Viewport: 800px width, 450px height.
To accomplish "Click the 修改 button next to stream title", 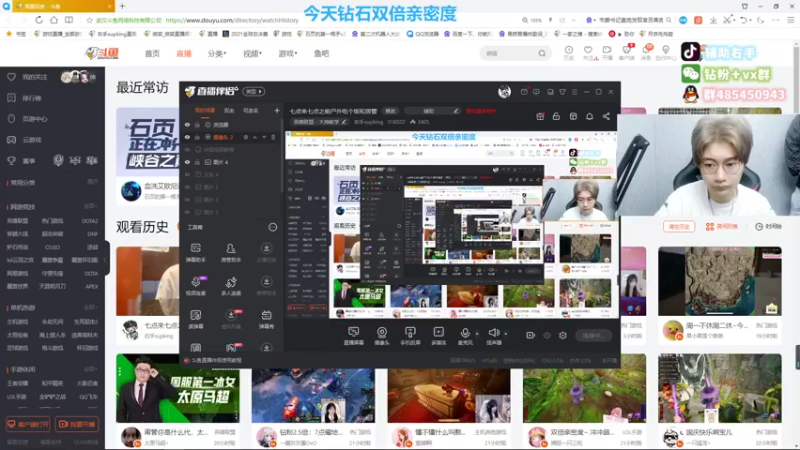I will tap(390, 111).
